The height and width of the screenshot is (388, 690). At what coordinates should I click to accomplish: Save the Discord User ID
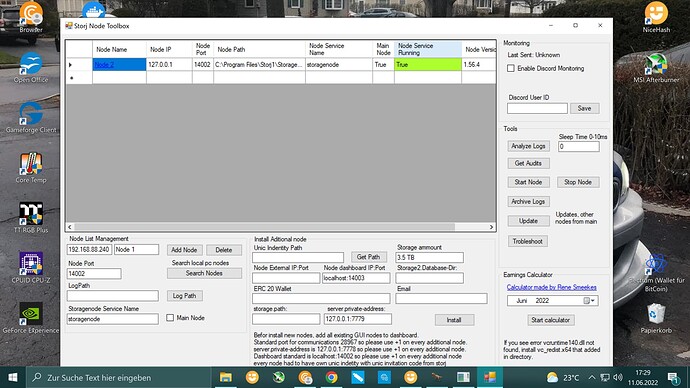pos(584,108)
